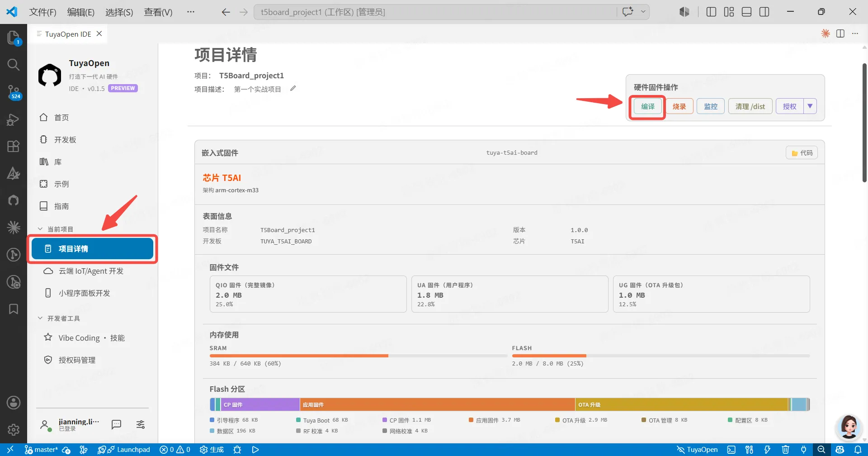Viewport: 868px width, 456px height.
Task: Open 小程序面板开发
Action: [92, 293]
